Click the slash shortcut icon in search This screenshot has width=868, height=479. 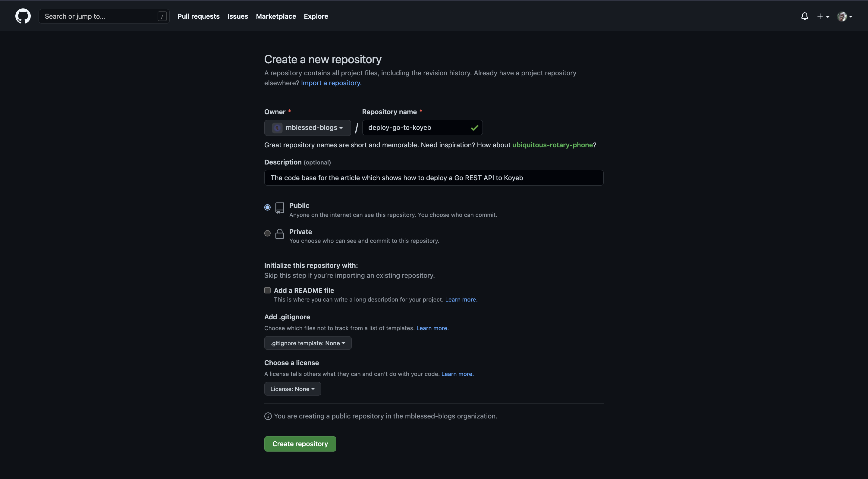pyautogui.click(x=162, y=16)
